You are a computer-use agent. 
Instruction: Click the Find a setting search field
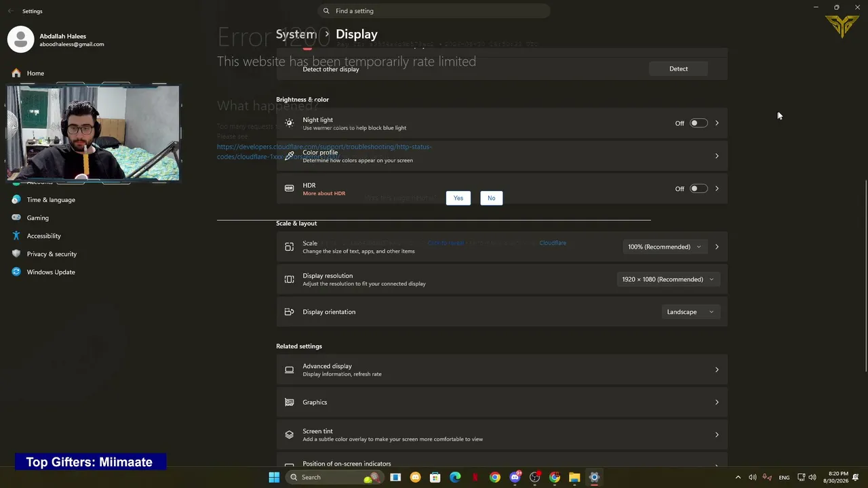434,11
